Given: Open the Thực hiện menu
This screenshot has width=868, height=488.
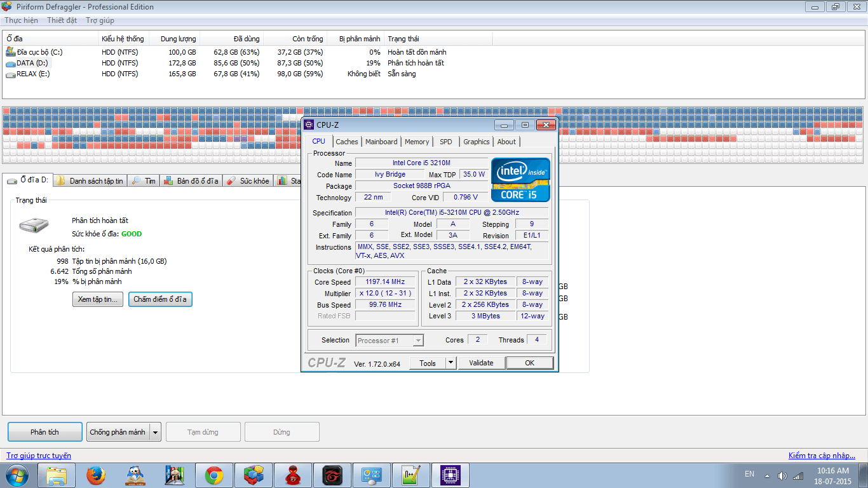Looking at the screenshot, I should coord(22,20).
